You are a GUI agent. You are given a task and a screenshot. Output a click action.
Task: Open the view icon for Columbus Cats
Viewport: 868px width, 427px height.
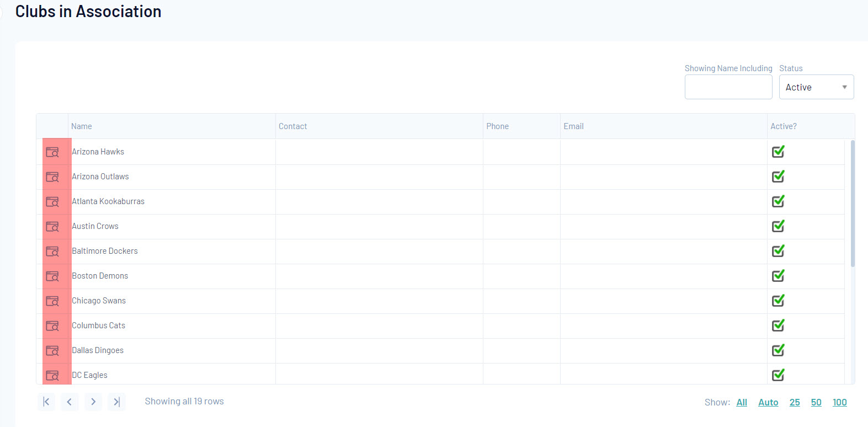[x=52, y=326]
